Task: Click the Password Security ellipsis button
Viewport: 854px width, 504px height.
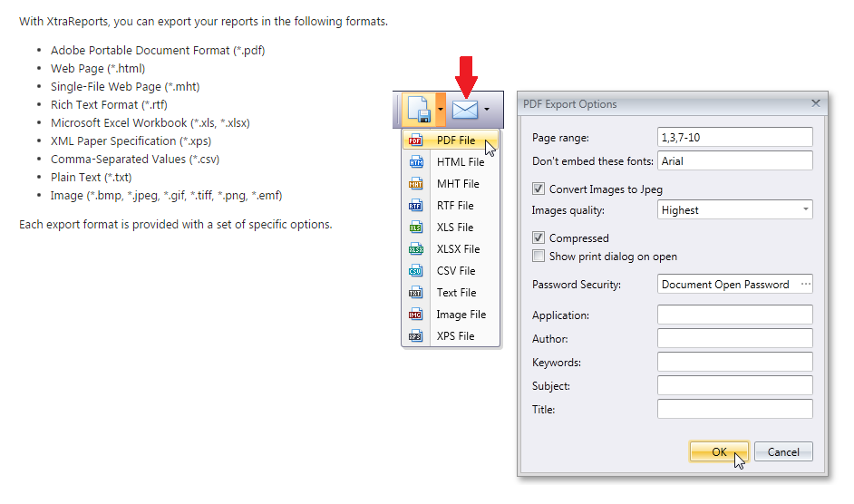Action: click(806, 285)
